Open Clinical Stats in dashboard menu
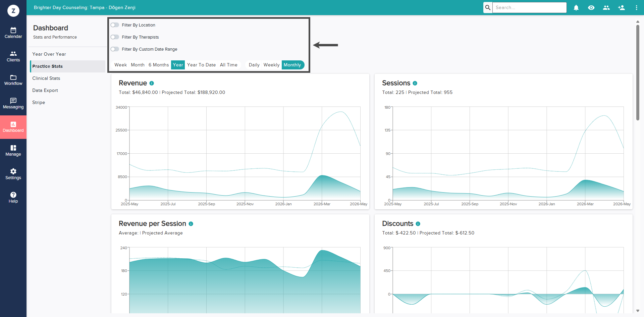Image resolution: width=644 pixels, height=317 pixels. tap(46, 78)
